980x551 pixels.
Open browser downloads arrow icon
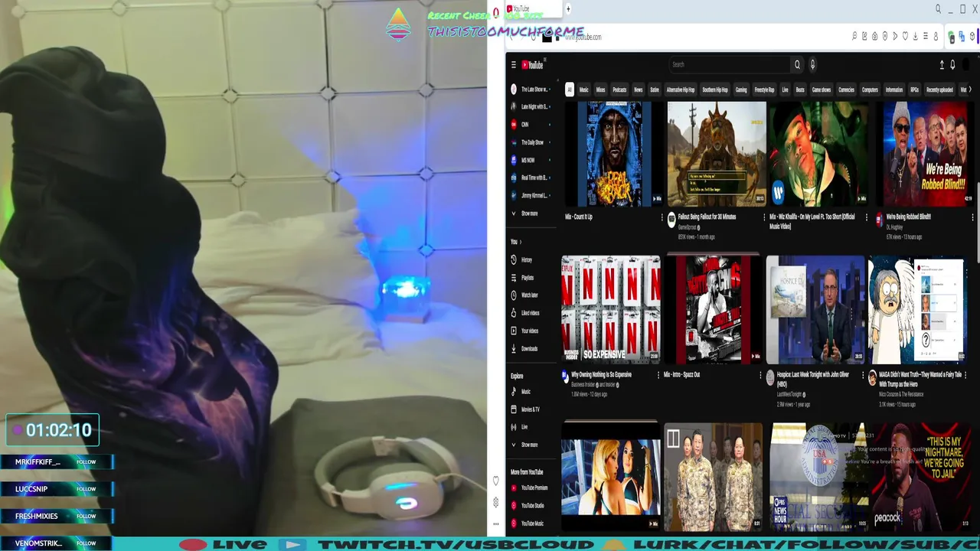click(915, 36)
